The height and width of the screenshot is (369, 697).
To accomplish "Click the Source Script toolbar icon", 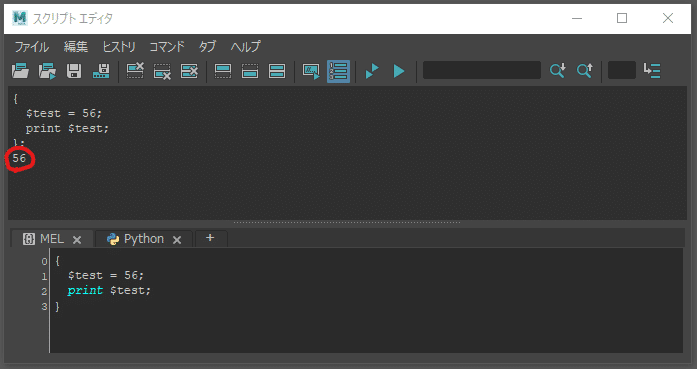I will 47,71.
